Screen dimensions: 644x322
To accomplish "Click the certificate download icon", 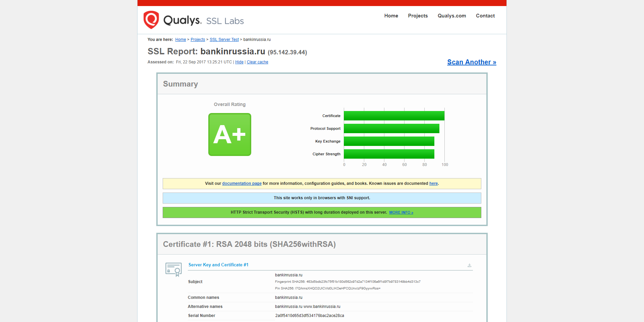I will tap(469, 265).
